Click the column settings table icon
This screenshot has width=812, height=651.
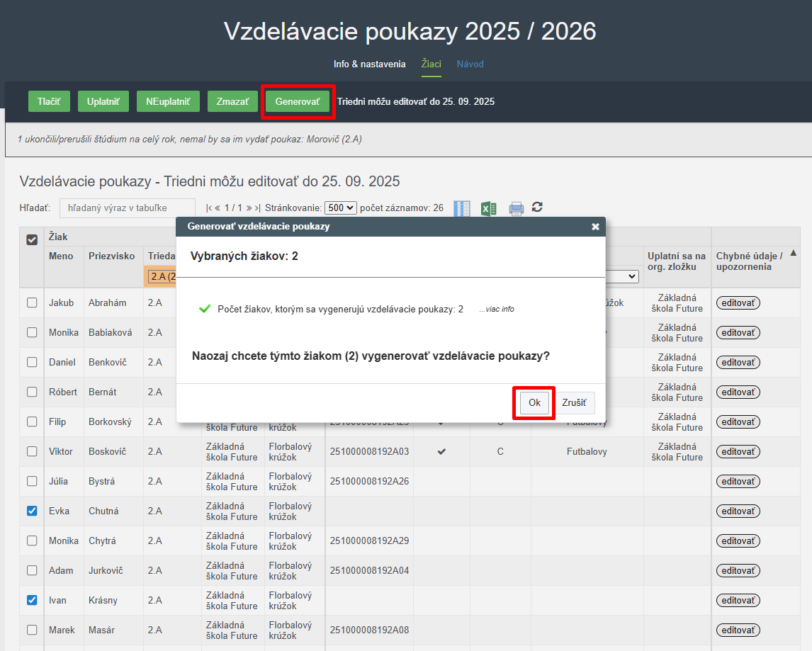462,208
